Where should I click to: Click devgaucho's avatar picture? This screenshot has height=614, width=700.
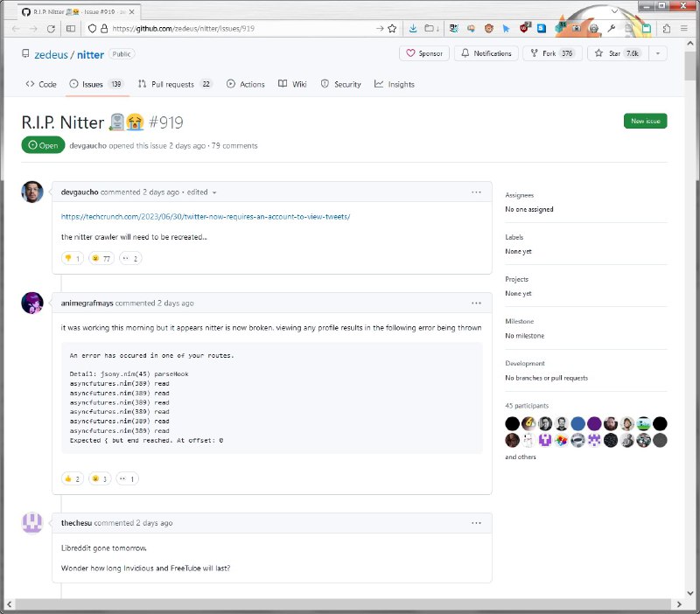point(32,192)
